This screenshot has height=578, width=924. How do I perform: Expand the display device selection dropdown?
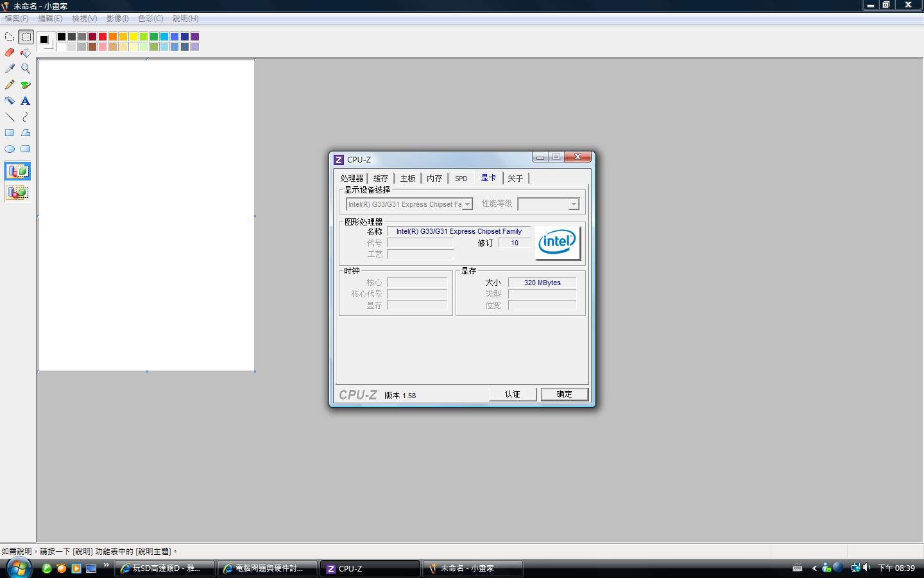point(467,204)
